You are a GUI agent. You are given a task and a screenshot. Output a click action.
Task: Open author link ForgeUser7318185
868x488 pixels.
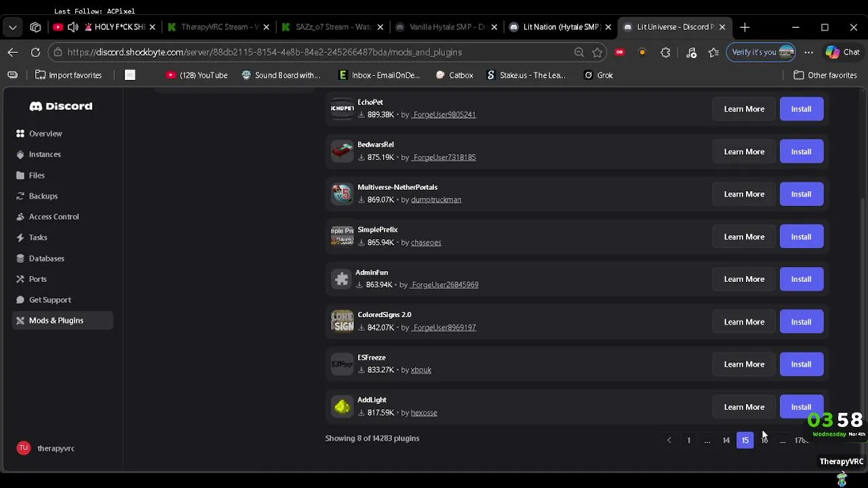click(x=443, y=157)
